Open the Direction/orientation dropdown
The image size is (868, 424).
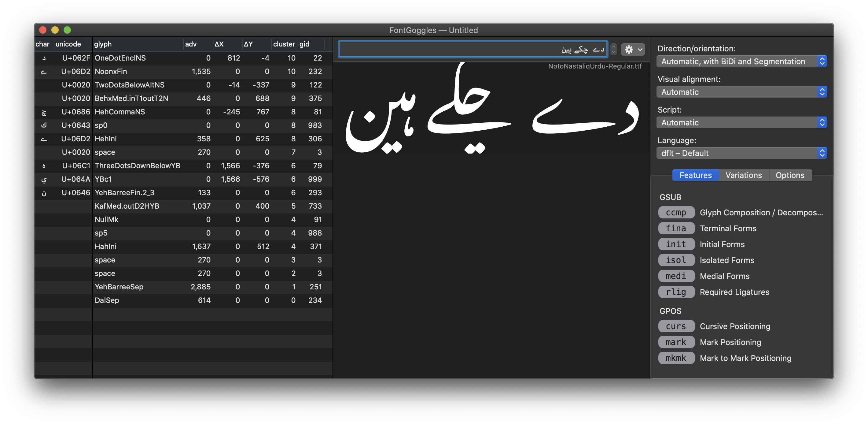[x=741, y=61]
